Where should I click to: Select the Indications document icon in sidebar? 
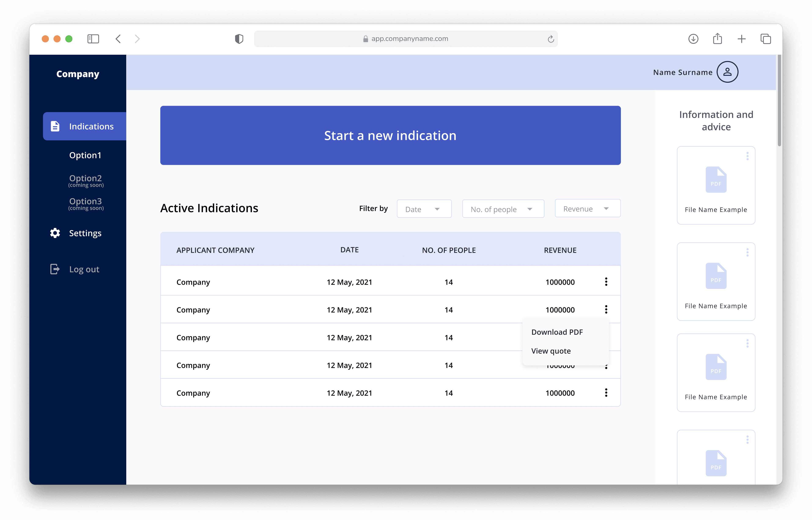55,126
